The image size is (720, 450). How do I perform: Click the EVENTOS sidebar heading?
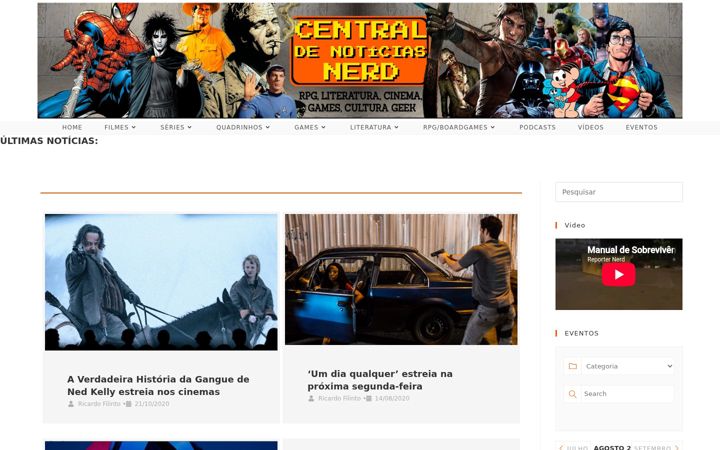tap(581, 333)
